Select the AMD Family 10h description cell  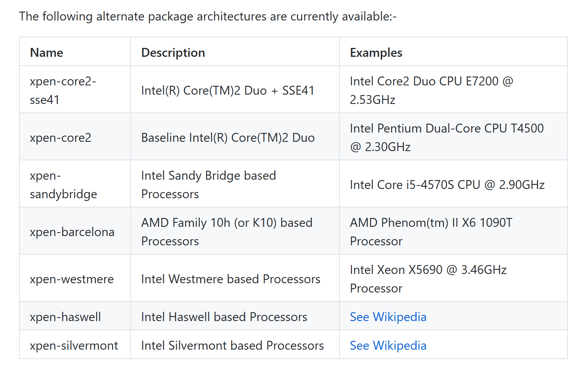click(x=227, y=232)
